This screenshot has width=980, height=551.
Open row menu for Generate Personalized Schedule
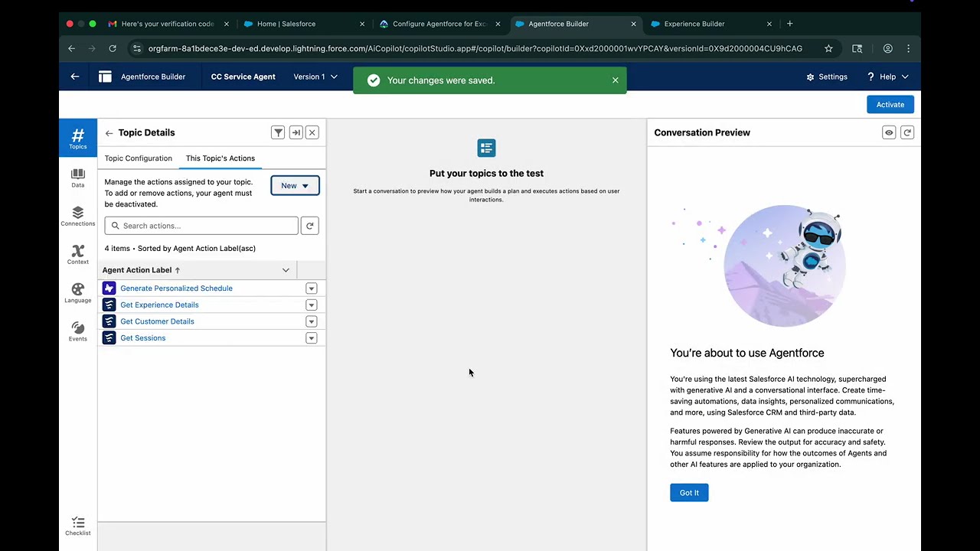(312, 289)
